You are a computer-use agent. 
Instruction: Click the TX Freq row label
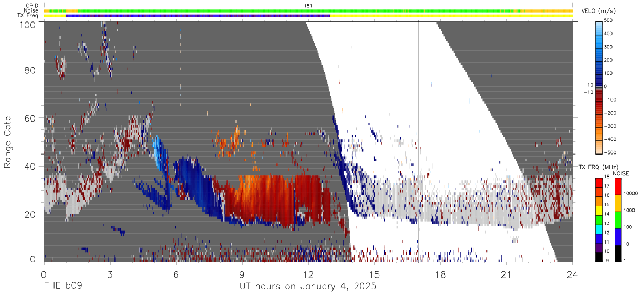click(28, 15)
